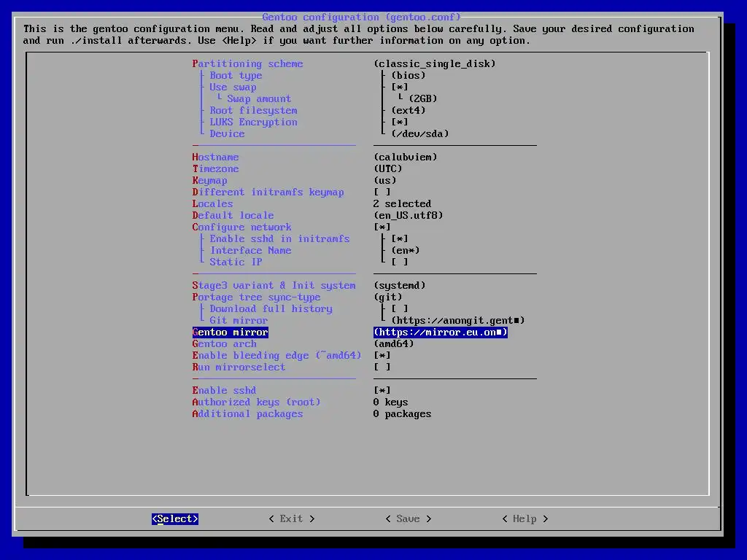Image resolution: width=747 pixels, height=560 pixels.
Task: Open the Gentoo arch entry
Action: [225, 344]
